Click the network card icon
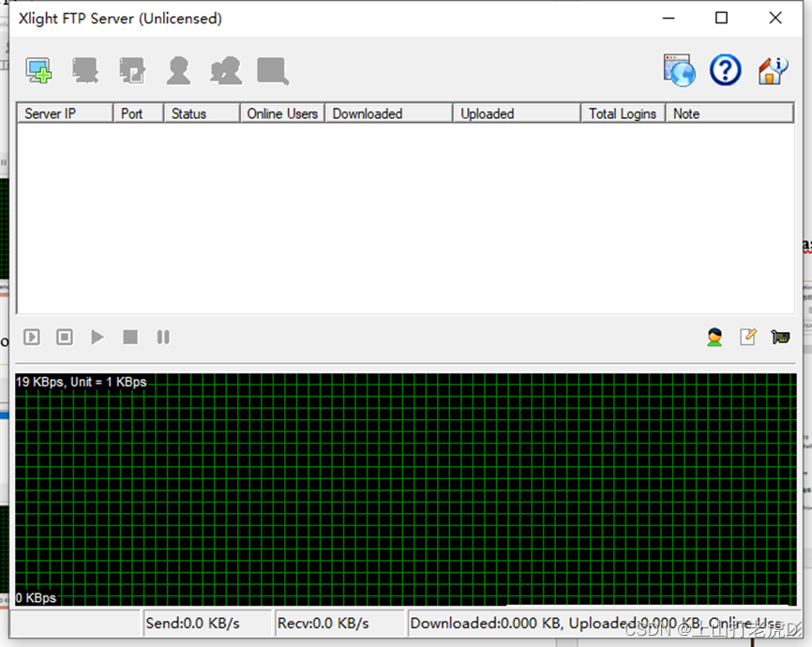This screenshot has height=647, width=812. pos(779,338)
